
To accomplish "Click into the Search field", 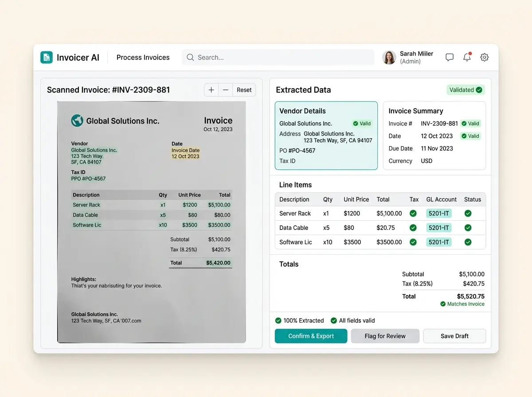I will click(x=278, y=57).
